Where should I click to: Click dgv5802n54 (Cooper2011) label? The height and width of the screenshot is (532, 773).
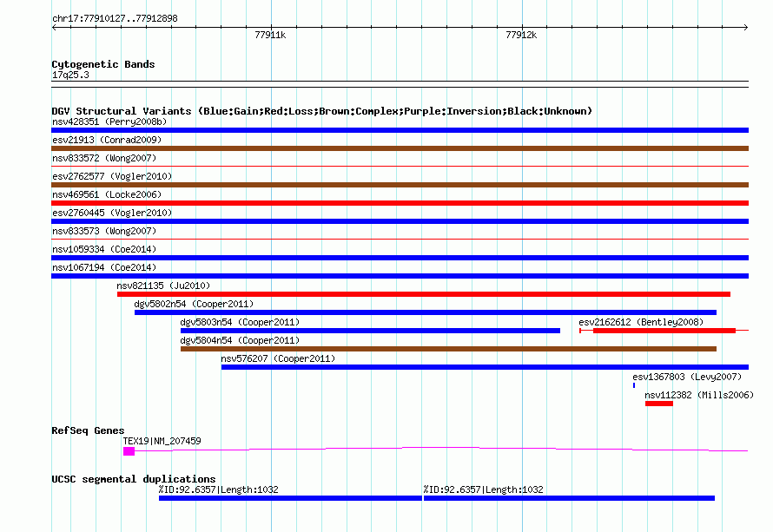(194, 304)
